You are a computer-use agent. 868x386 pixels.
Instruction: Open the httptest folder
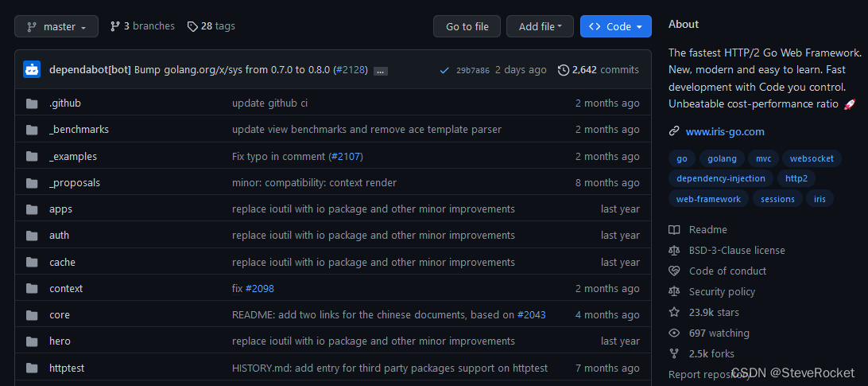[67, 368]
